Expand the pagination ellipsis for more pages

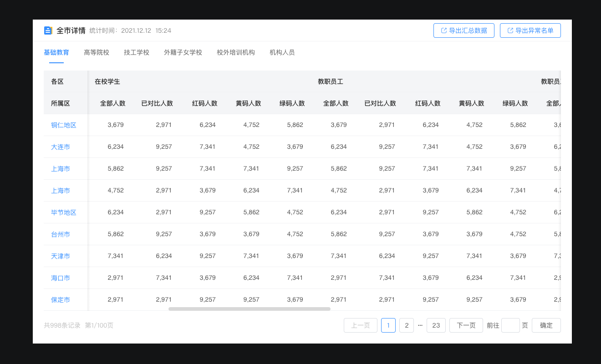(x=420, y=325)
